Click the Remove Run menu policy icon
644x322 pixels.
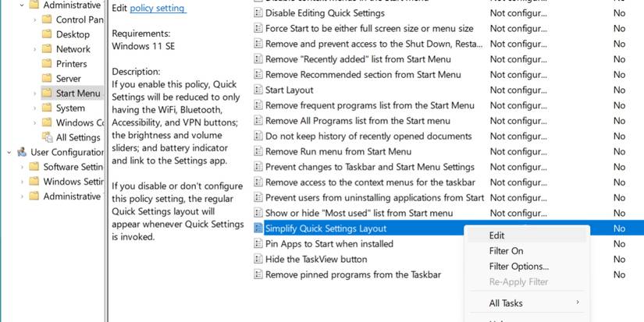[258, 152]
